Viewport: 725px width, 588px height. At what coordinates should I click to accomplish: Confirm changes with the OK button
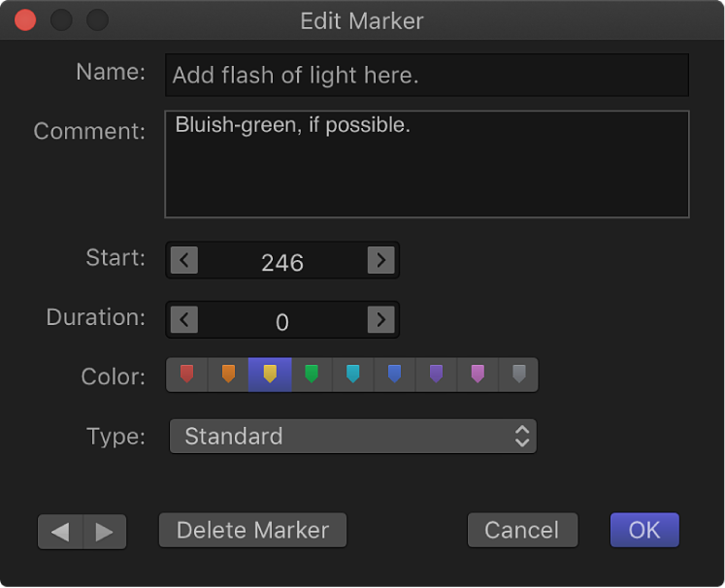coord(644,531)
